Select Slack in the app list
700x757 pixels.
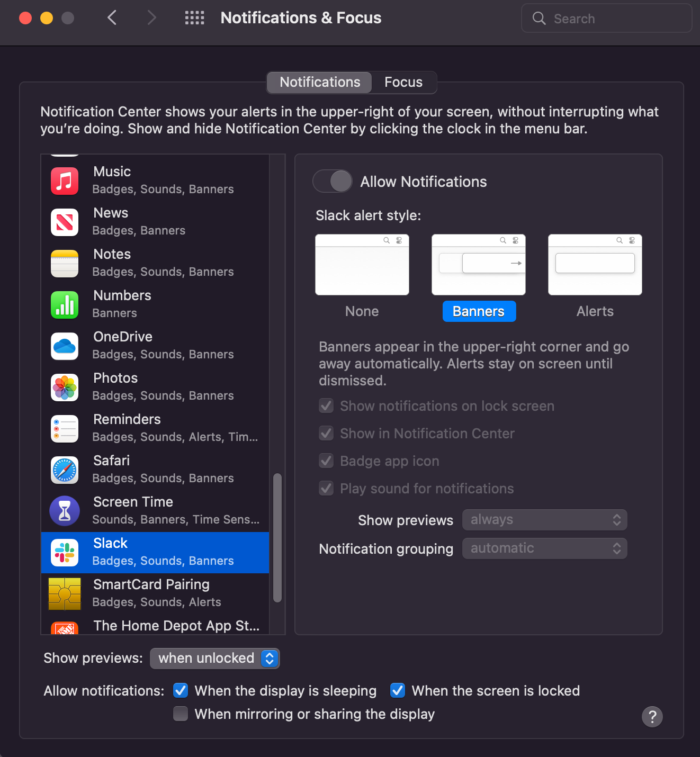[155, 552]
